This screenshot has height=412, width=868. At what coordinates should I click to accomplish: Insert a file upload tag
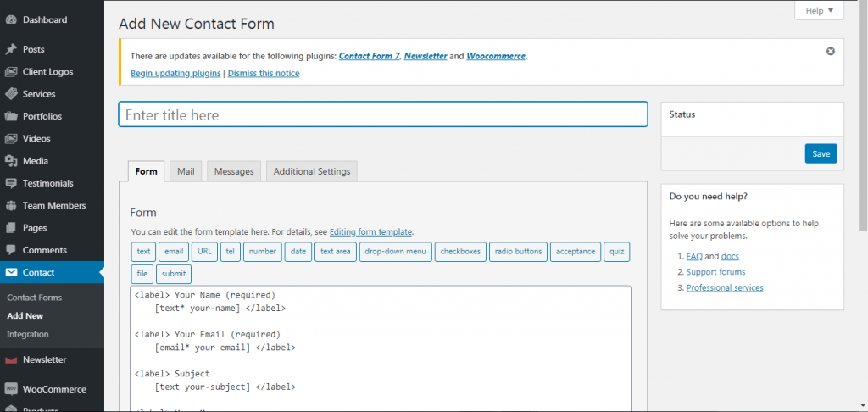(x=142, y=274)
